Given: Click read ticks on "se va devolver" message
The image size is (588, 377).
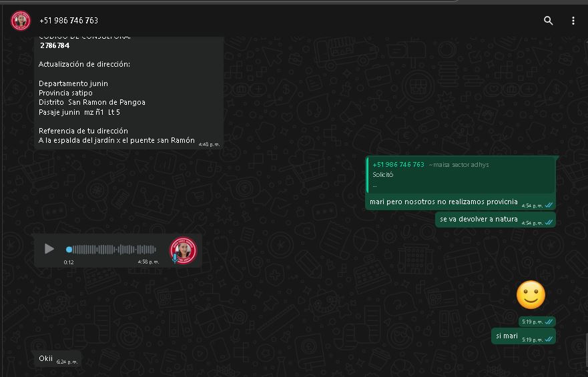Looking at the screenshot, I should 549,223.
